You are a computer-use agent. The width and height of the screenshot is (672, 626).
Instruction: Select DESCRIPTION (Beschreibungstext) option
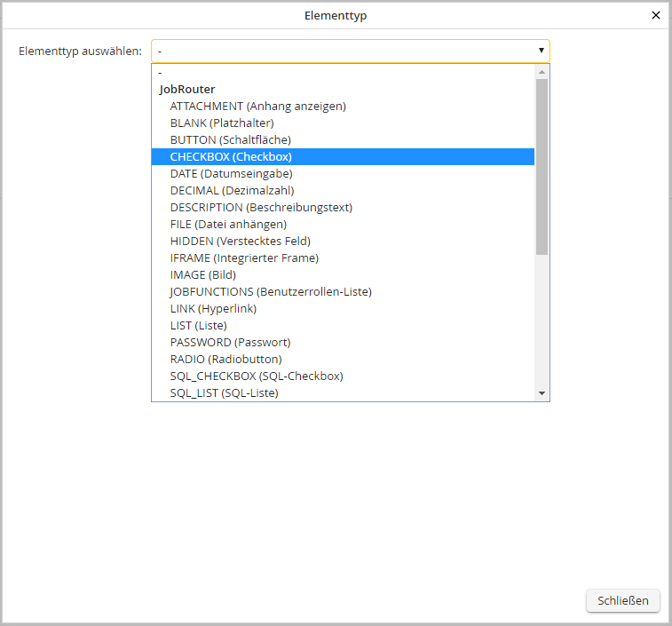(261, 208)
